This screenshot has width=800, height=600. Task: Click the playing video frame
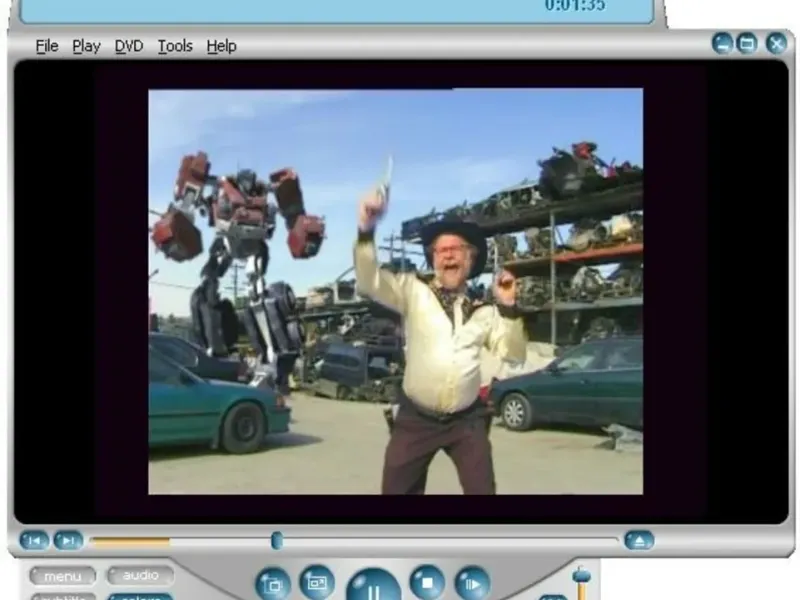395,291
